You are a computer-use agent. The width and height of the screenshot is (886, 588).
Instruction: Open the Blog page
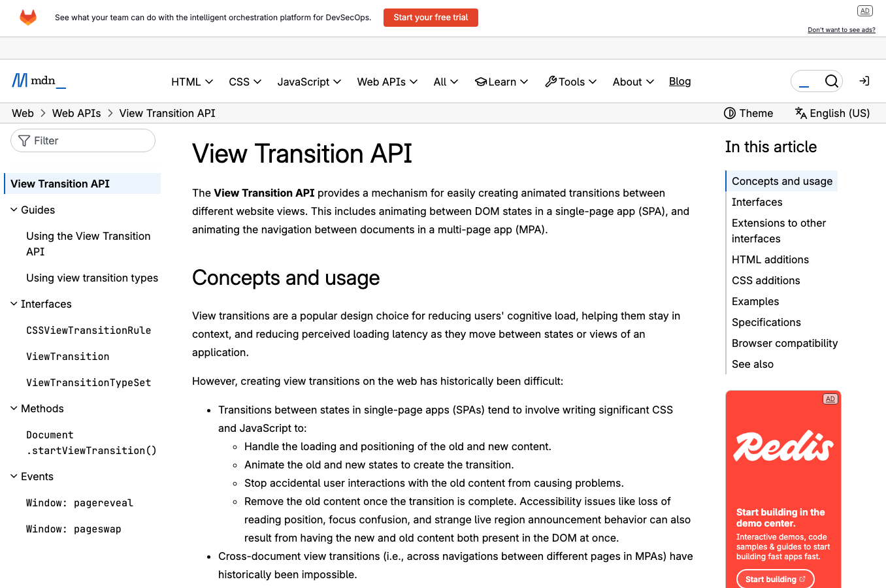click(x=680, y=81)
